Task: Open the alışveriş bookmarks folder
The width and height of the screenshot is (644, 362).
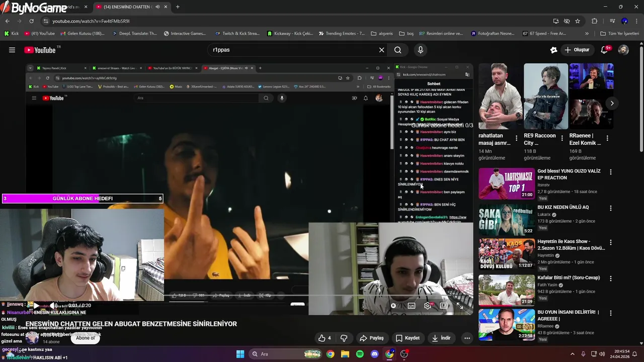Action: 382,34
